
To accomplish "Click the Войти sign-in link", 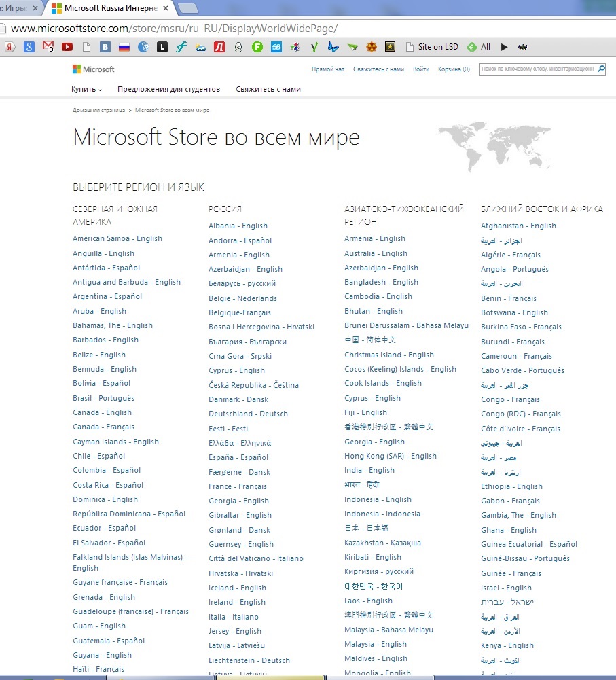I will click(421, 69).
